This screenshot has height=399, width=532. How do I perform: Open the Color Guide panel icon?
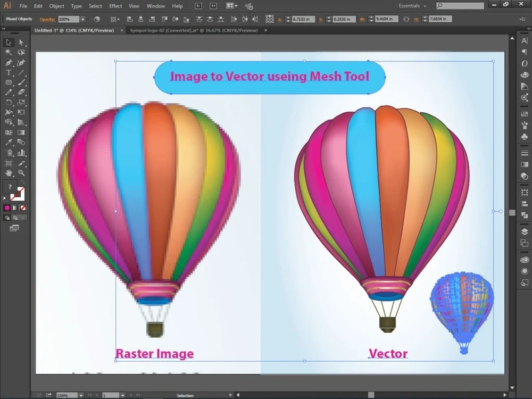pos(525,86)
